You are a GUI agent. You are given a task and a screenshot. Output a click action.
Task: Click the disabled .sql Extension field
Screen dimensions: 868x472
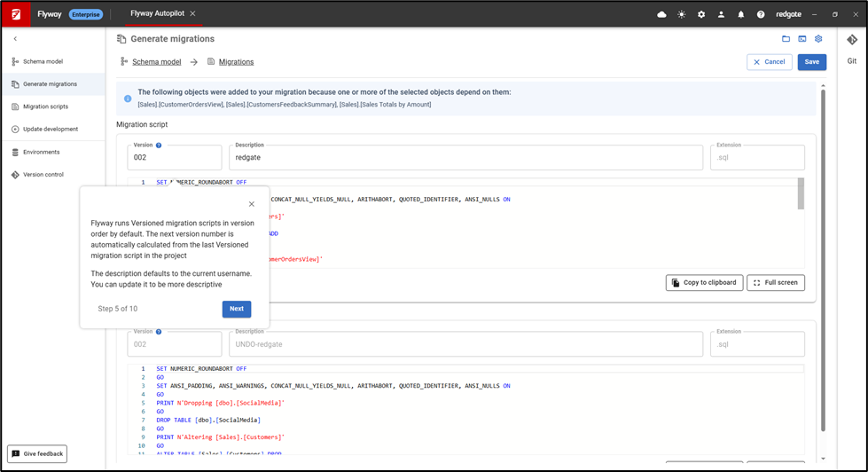(757, 157)
